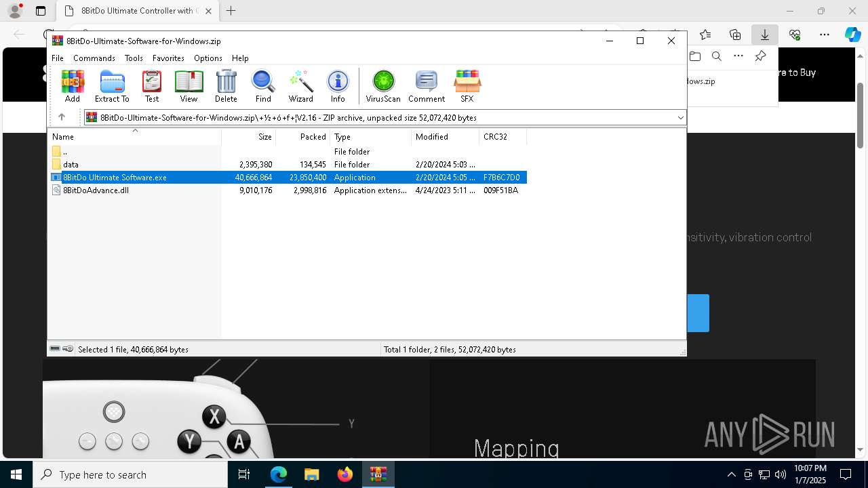Open Copilot icon in Edge

pos(852,35)
